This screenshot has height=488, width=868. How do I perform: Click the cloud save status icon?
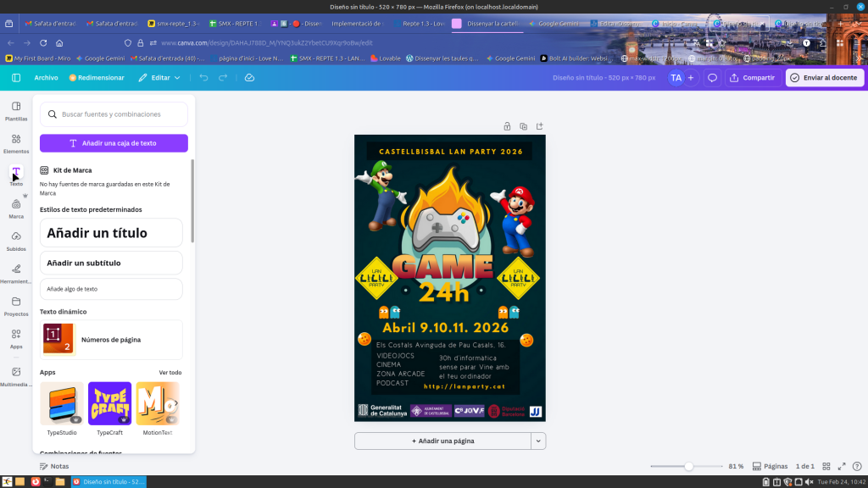249,77
